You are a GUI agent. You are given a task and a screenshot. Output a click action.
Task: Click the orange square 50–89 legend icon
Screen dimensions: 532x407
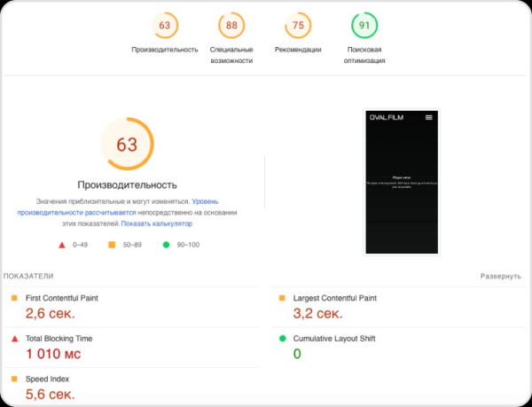pos(113,244)
